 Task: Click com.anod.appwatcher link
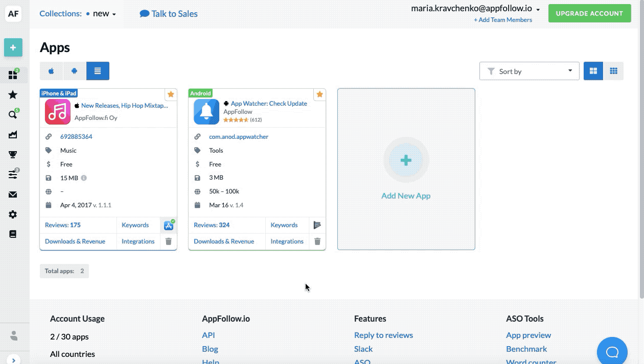pyautogui.click(x=239, y=137)
